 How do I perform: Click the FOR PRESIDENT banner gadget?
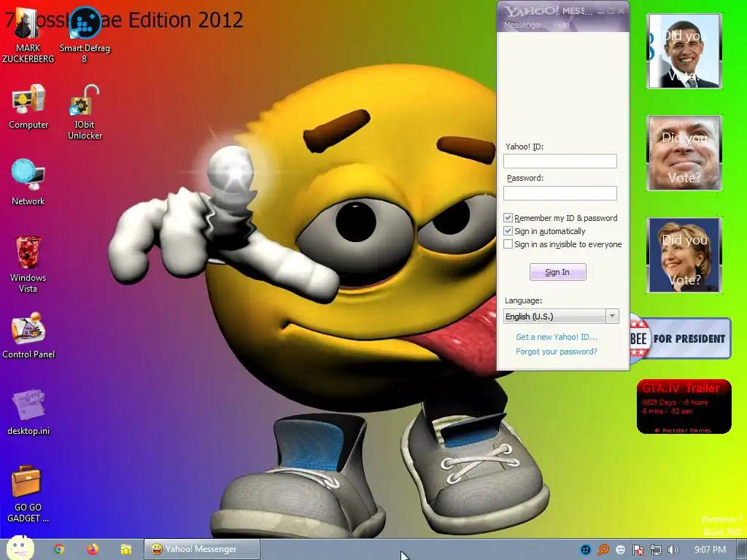click(681, 338)
